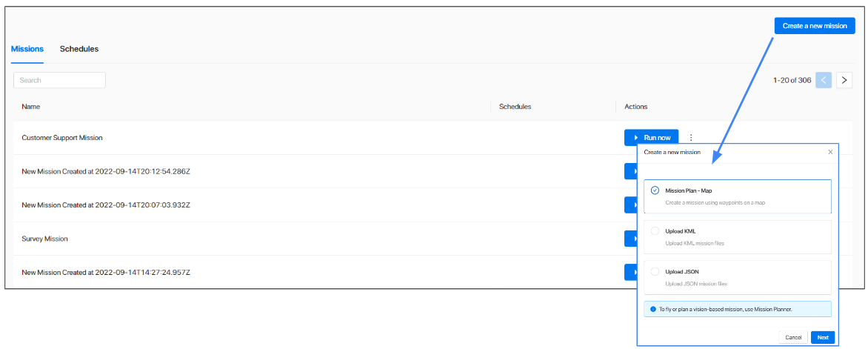Cancel the new mission dialog

tap(792, 337)
